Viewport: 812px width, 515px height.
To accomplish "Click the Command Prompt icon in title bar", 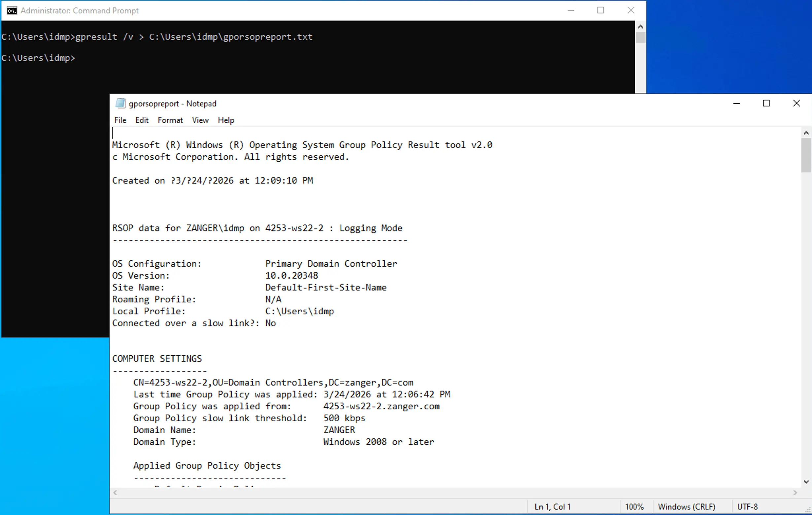I will tap(12, 11).
